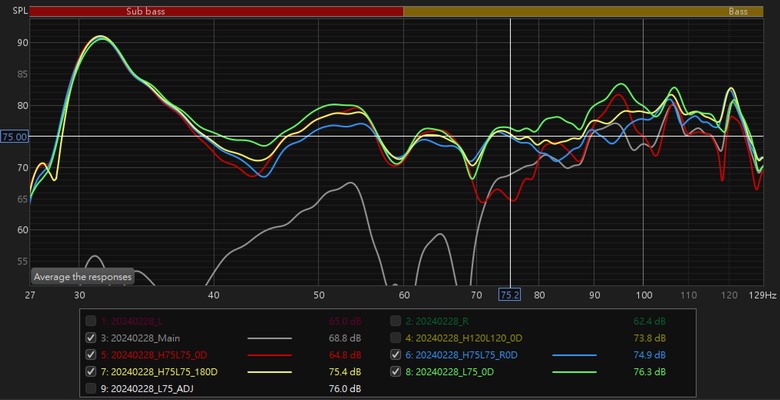Select the 20240228_L75_ADJ legend label

(147, 389)
